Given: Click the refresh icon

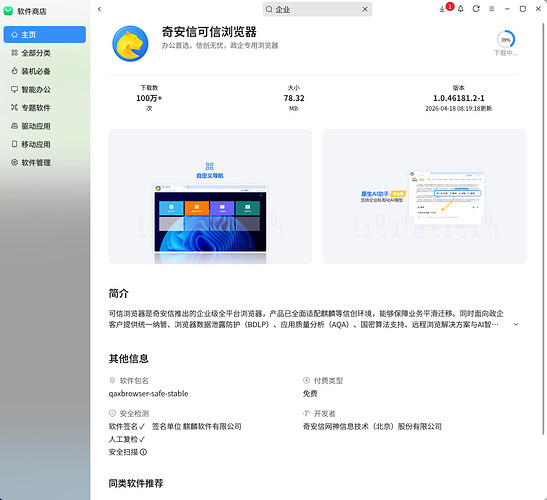Looking at the screenshot, I should [x=476, y=9].
